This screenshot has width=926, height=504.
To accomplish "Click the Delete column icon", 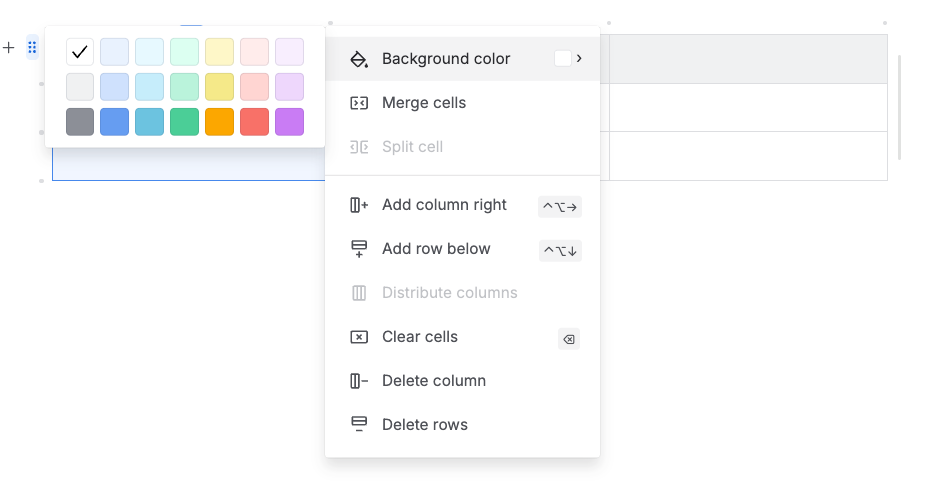I will click(359, 381).
